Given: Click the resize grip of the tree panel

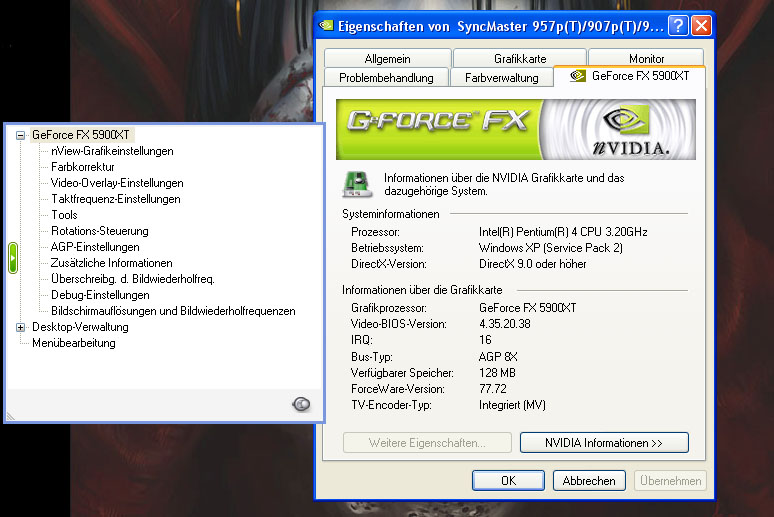Looking at the screenshot, I should point(10,417).
